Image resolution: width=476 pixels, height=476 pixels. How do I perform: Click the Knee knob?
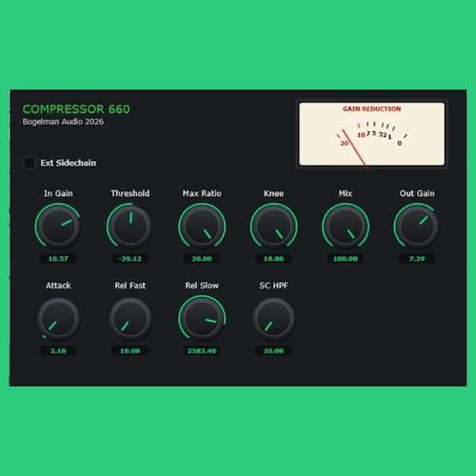tap(273, 227)
